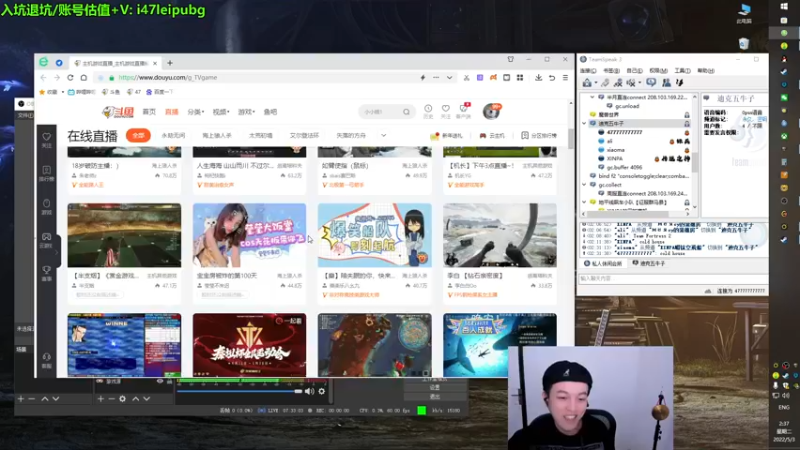Screen dimensions: 800x450
Task: Click the 百度一下 bookmark
Action: (159, 92)
